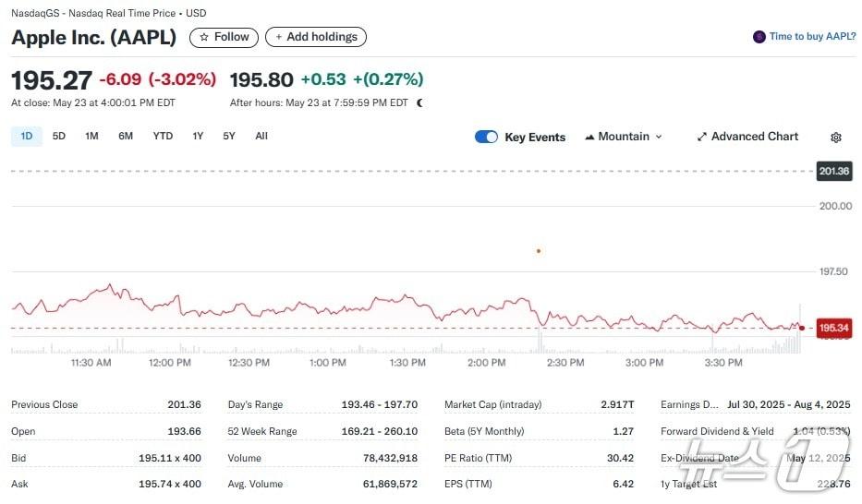Click the Add holdings button

pos(315,37)
